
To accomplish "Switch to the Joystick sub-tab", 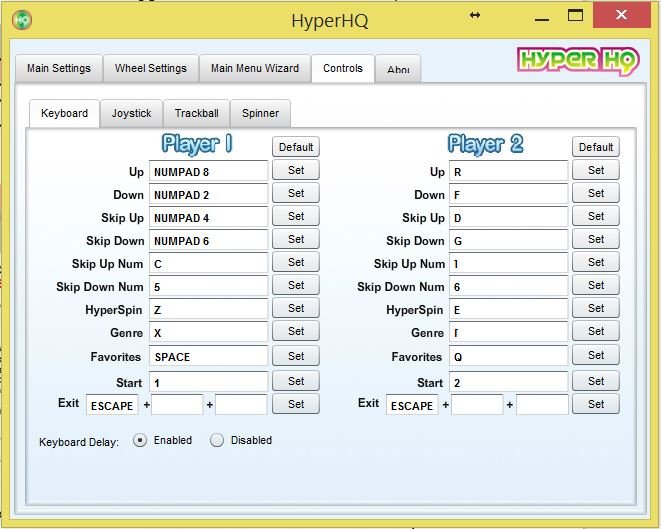I will pyautogui.click(x=132, y=113).
